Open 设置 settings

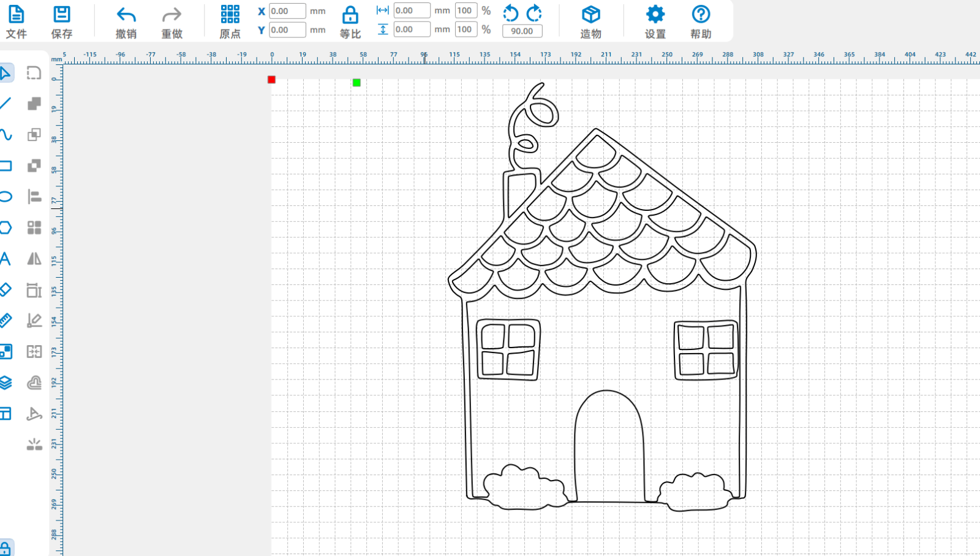pyautogui.click(x=655, y=21)
